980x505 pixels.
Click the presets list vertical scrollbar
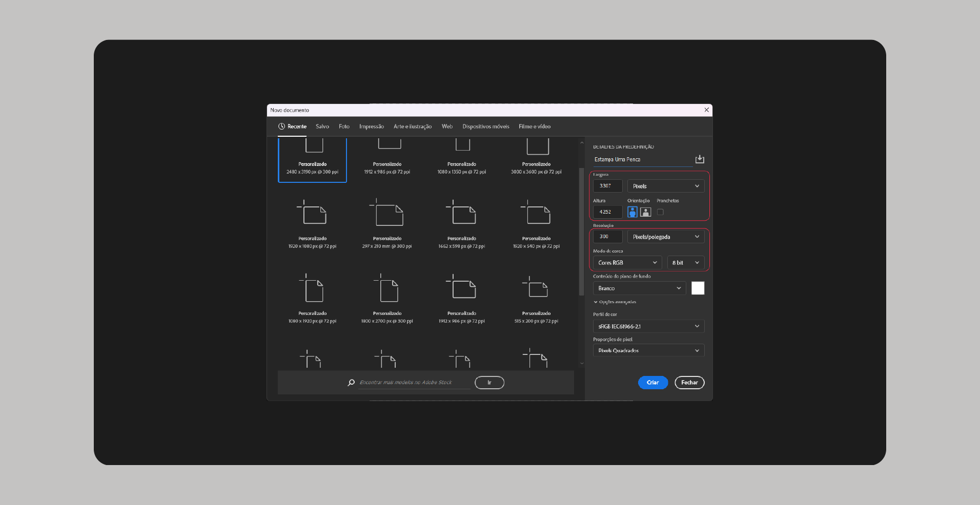[x=582, y=232]
